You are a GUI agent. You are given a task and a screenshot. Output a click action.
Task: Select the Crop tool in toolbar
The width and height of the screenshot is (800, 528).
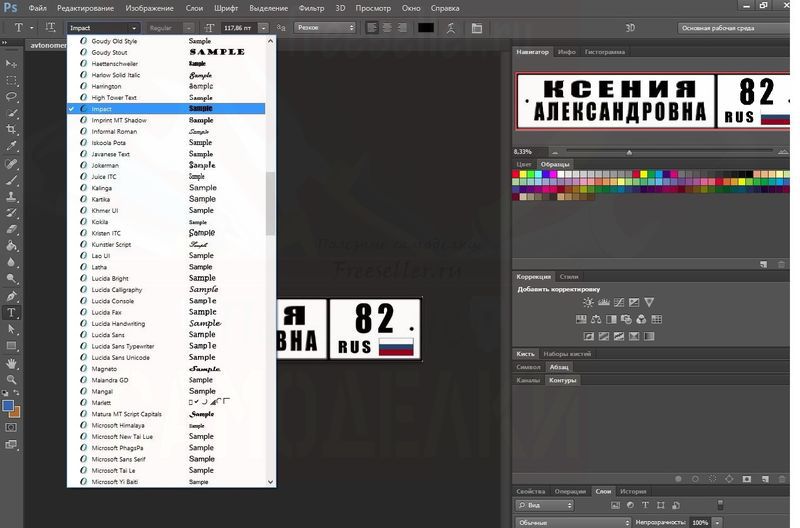point(12,129)
